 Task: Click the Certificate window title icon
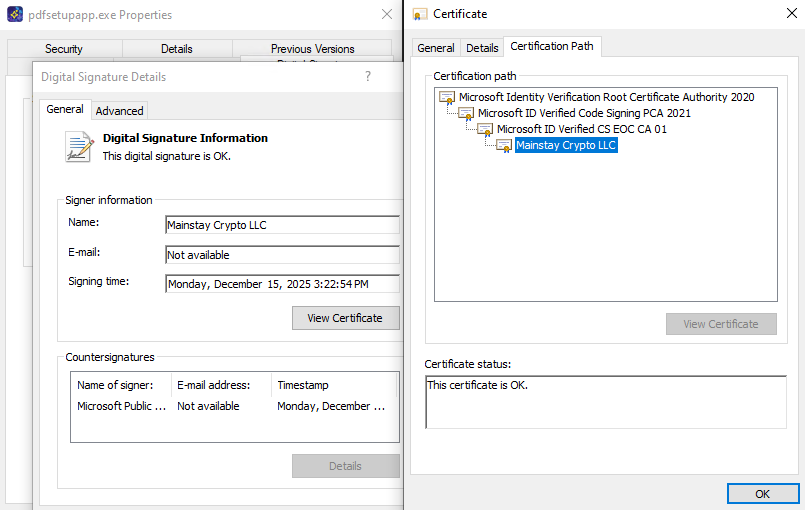tap(420, 14)
